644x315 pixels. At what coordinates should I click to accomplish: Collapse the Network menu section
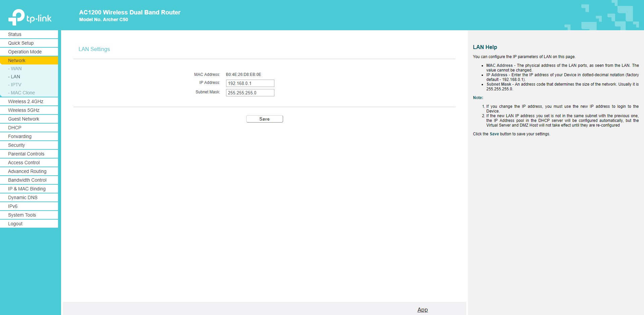coord(17,60)
